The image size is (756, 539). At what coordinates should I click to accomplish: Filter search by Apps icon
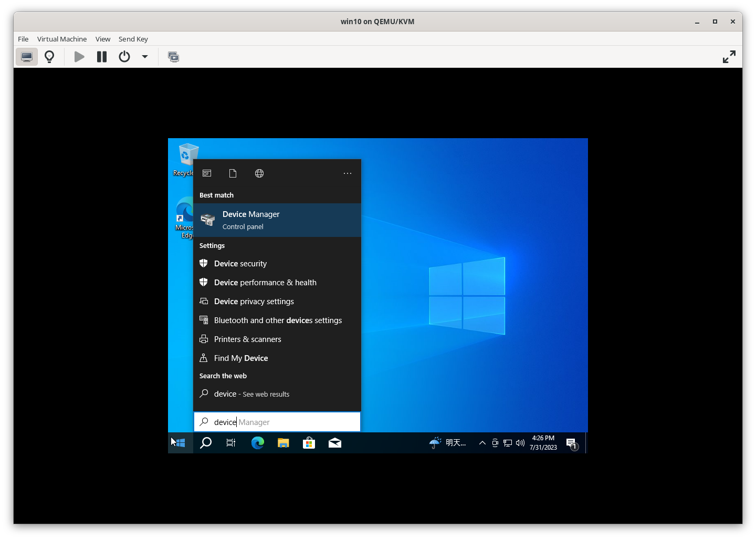[x=207, y=173]
